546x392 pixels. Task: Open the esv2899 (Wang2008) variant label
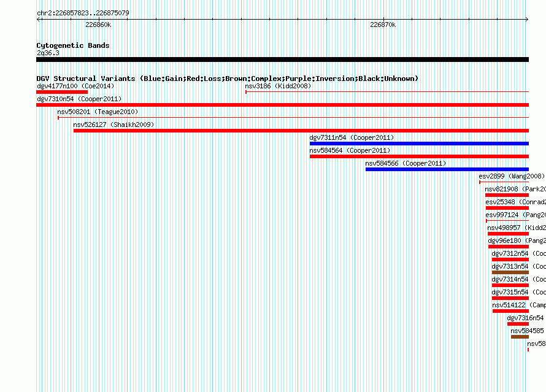[x=512, y=176]
